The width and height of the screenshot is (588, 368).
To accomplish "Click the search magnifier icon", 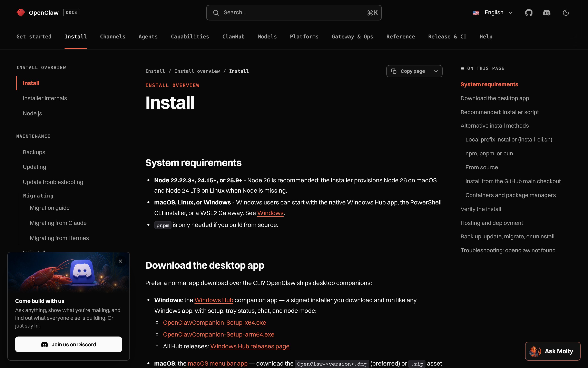I will pos(216,13).
